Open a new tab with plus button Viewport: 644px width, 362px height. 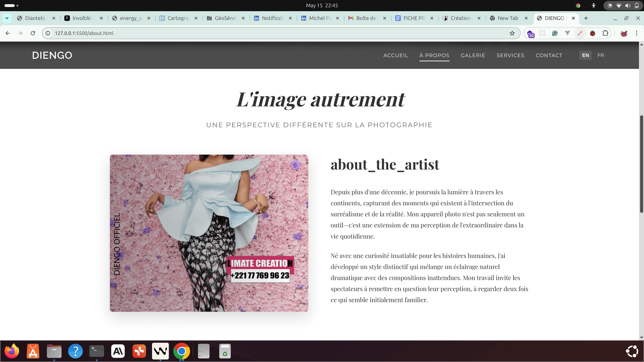click(586, 18)
